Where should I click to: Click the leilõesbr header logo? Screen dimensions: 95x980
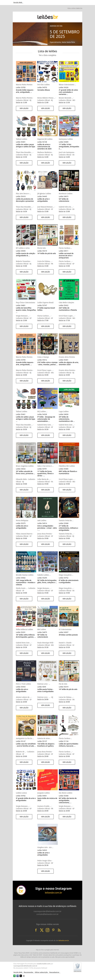pyautogui.click(x=47, y=17)
